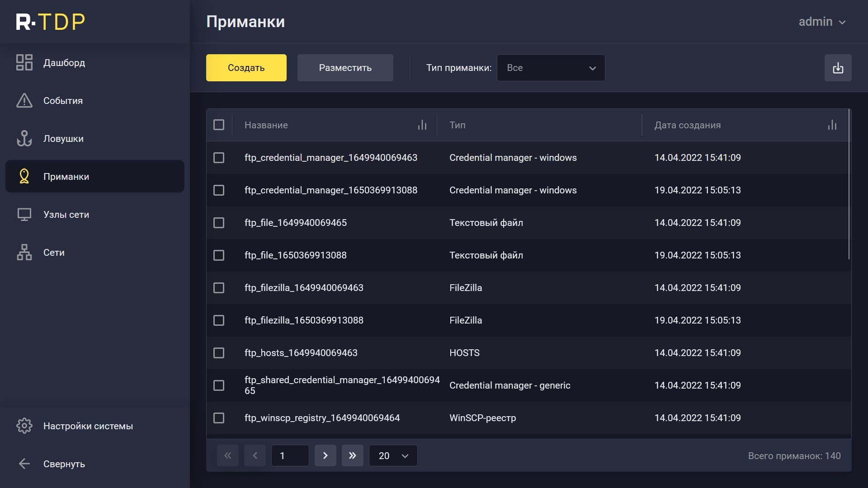Click the Приманки lure icon
Image resolution: width=868 pixels, height=488 pixels.
point(24,176)
